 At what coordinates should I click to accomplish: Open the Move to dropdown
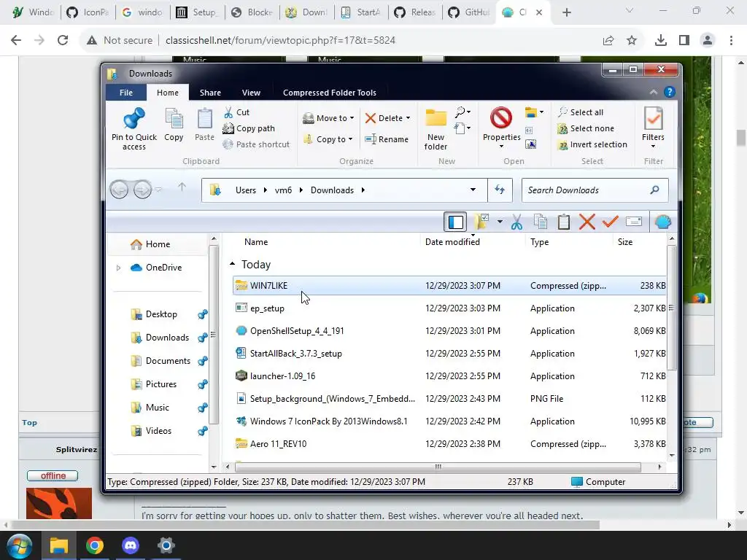point(328,118)
